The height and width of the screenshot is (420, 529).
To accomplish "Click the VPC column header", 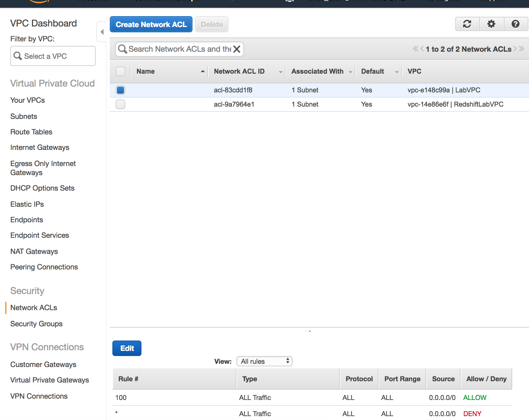I will (x=414, y=71).
